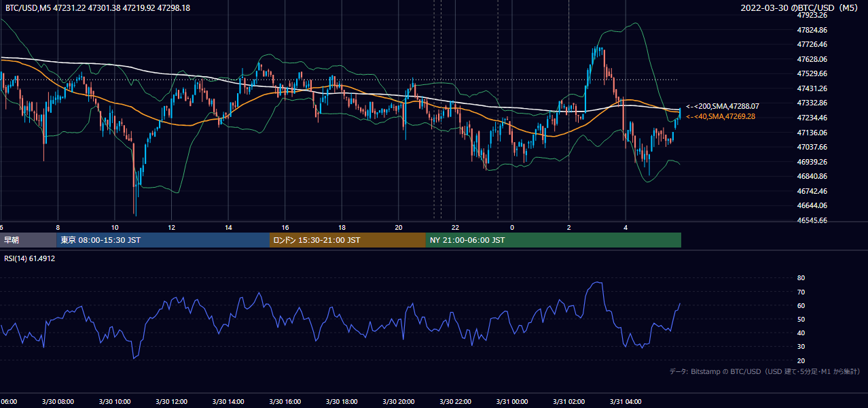Select the 3/31 04:00 time label

(626, 401)
